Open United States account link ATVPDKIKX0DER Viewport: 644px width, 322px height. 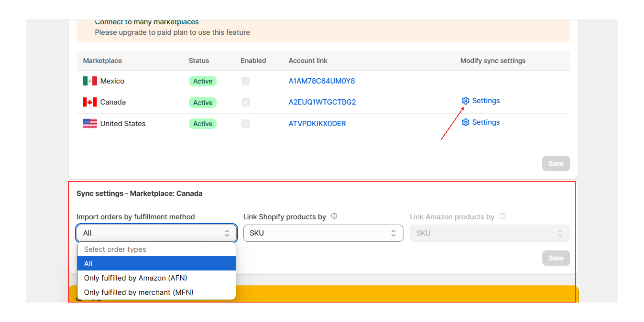(x=317, y=123)
